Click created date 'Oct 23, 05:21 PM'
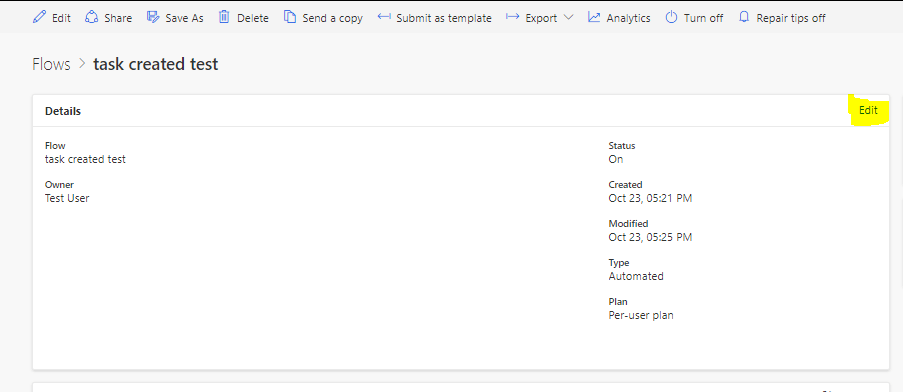Screen dimensions: 903x392 point(650,199)
